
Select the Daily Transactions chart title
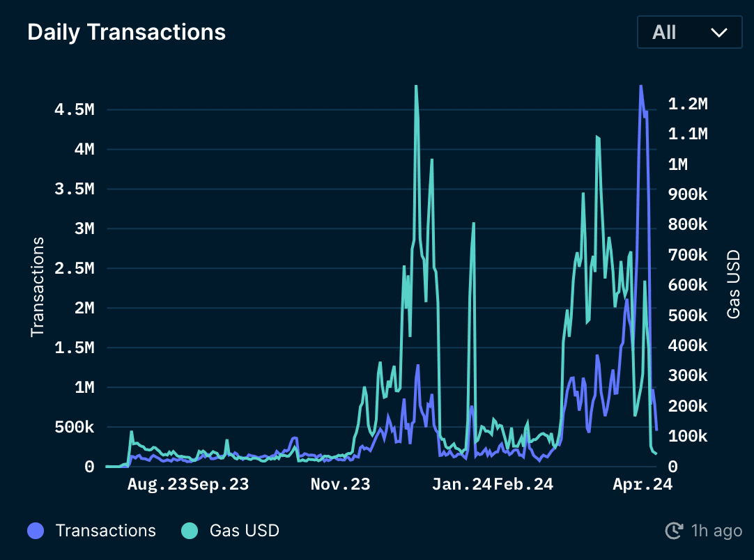coord(126,32)
